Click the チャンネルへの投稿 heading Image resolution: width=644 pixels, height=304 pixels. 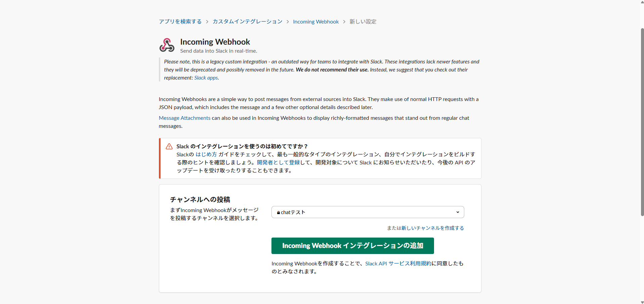click(x=200, y=199)
